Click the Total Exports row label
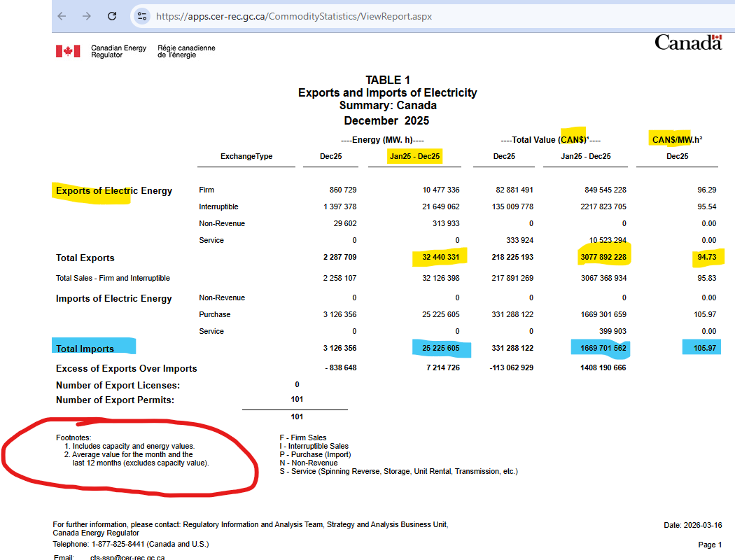The image size is (735, 560). pyautogui.click(x=85, y=258)
